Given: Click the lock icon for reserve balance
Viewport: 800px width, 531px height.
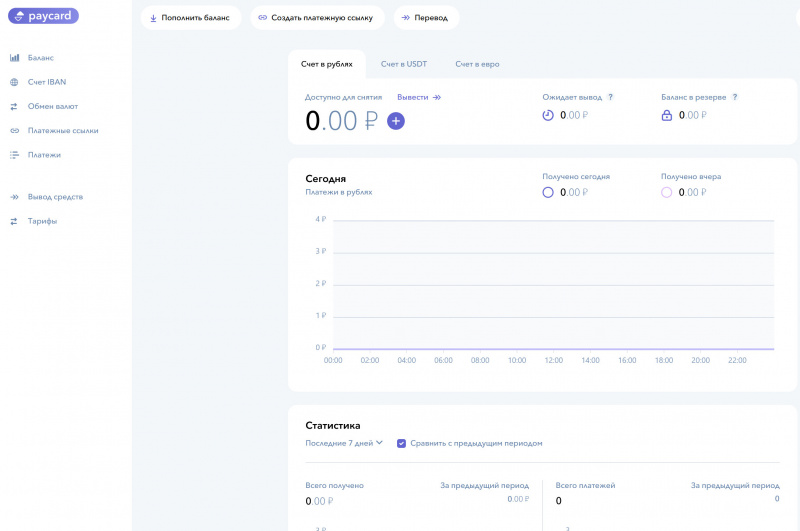Looking at the screenshot, I should 667,116.
